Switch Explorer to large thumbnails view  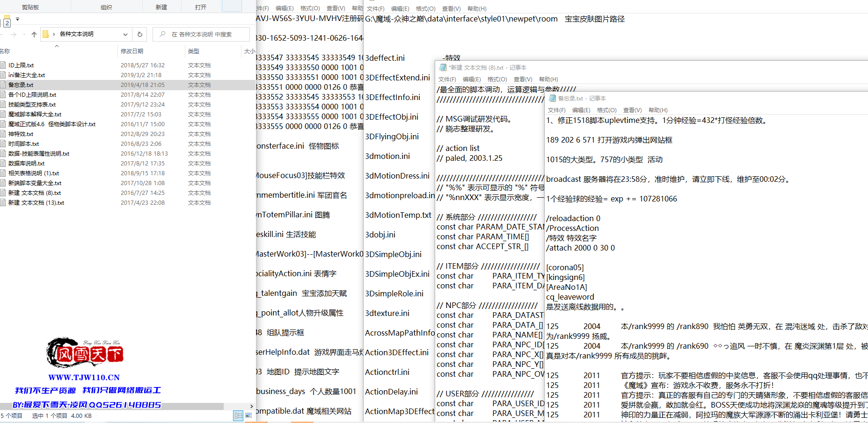248,416
